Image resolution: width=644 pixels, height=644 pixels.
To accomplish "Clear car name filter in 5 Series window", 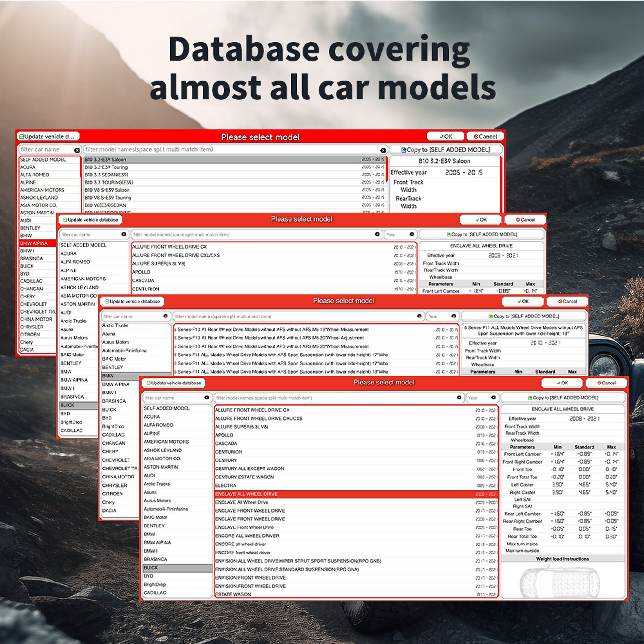I will pos(165,316).
